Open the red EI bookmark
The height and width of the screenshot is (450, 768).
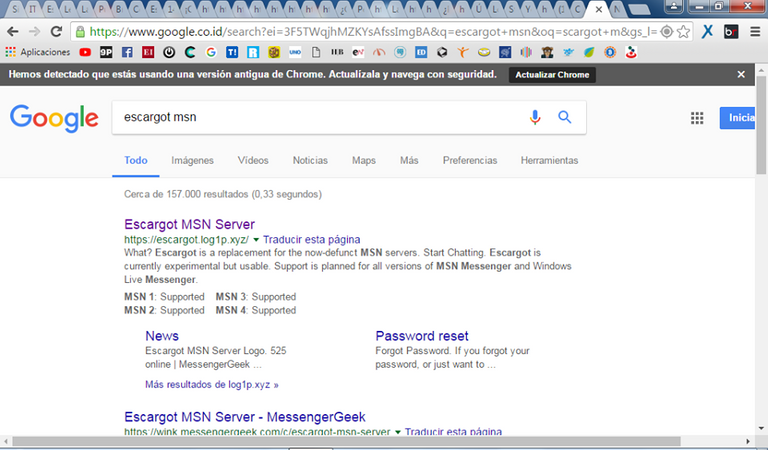(148, 52)
